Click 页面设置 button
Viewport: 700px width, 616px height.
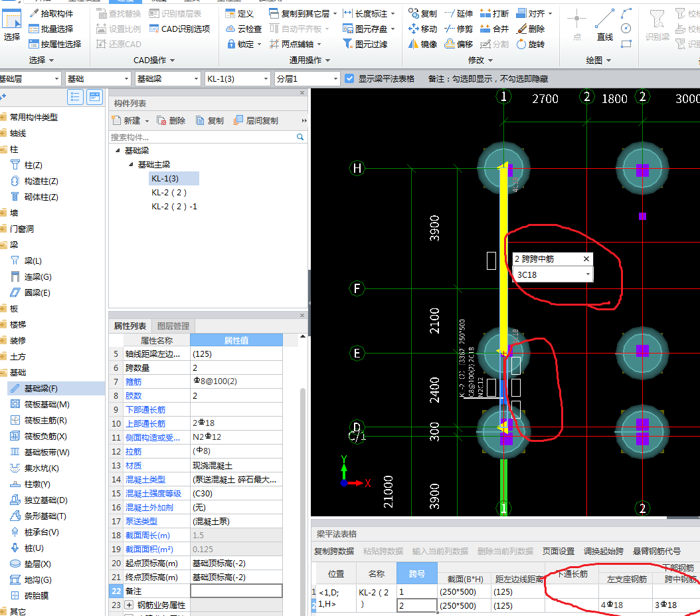pos(559,552)
